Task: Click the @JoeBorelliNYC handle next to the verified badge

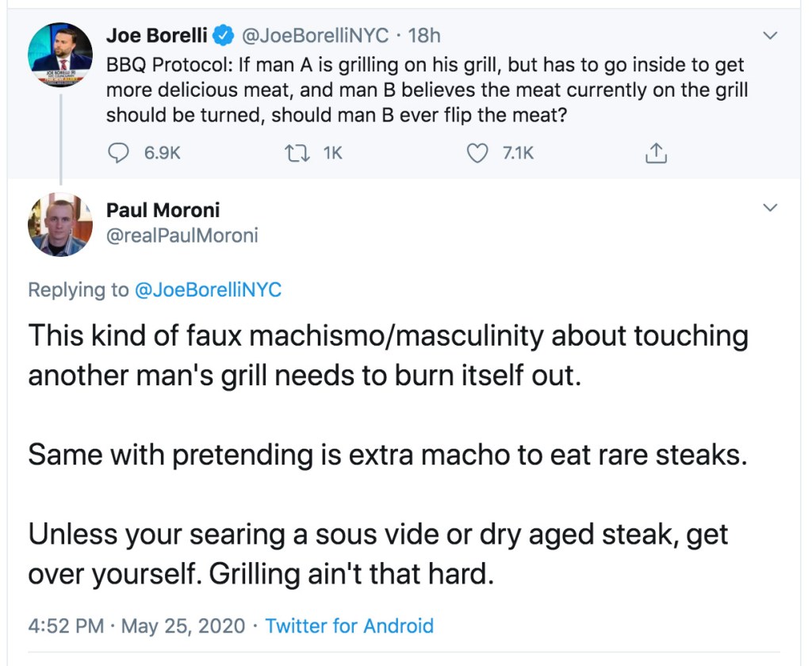Action: [x=315, y=36]
